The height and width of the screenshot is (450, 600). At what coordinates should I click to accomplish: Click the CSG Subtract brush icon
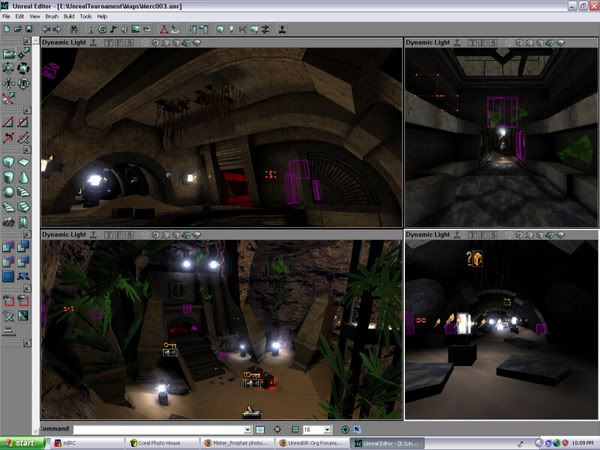[23, 246]
